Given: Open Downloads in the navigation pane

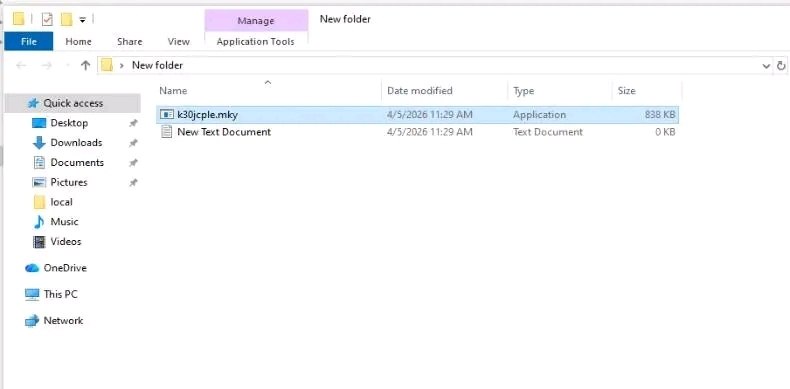Looking at the screenshot, I should pyautogui.click(x=76, y=143).
